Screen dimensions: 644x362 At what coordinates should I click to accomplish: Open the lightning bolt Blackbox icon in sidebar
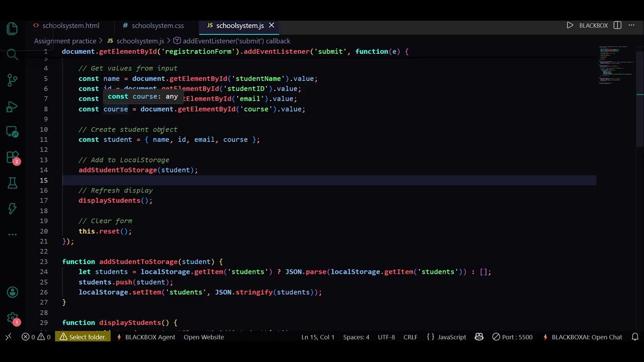coord(13,208)
